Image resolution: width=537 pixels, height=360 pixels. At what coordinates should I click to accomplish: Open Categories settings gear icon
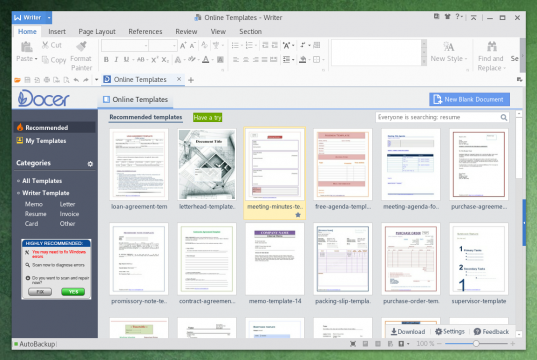[x=90, y=164]
